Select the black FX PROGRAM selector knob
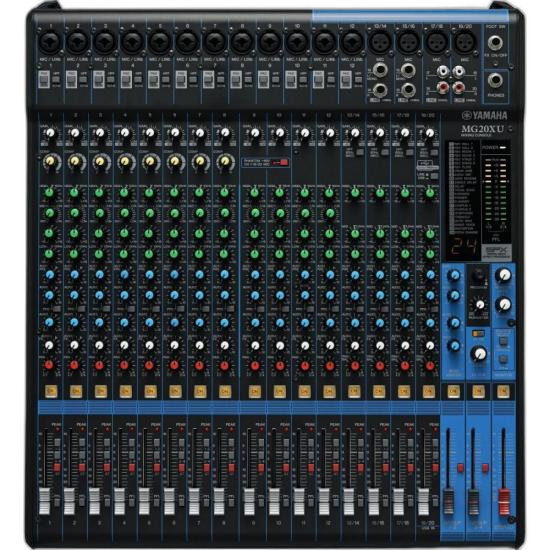 coord(478,275)
